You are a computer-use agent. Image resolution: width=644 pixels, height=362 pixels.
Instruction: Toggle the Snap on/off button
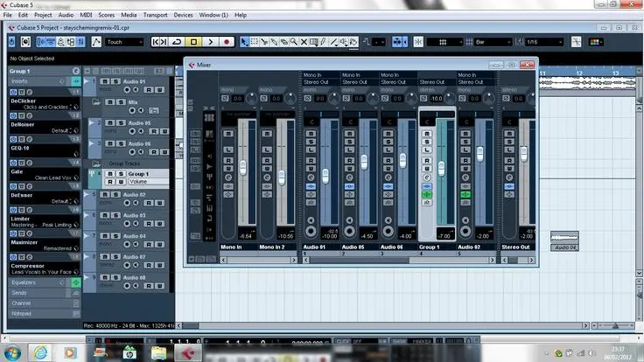(418, 42)
